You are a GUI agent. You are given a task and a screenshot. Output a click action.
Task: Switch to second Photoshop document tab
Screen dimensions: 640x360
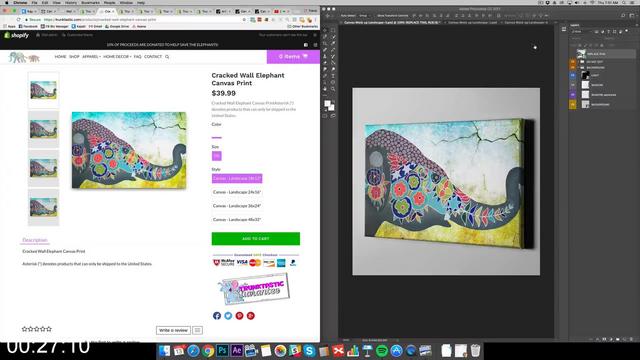click(x=473, y=22)
